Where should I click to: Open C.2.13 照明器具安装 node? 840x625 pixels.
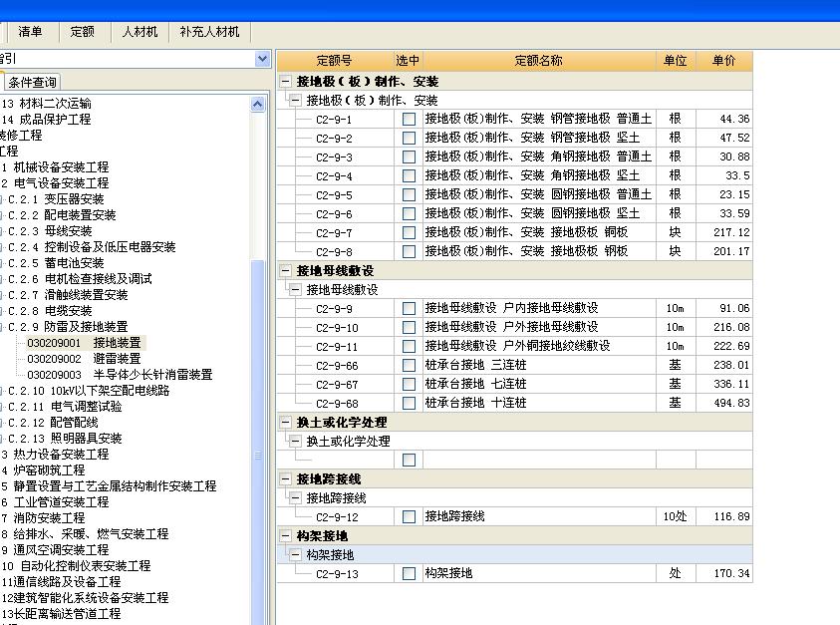pyautogui.click(x=65, y=439)
